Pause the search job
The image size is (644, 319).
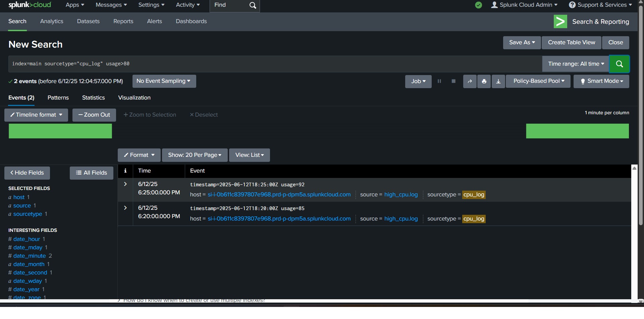coord(439,81)
